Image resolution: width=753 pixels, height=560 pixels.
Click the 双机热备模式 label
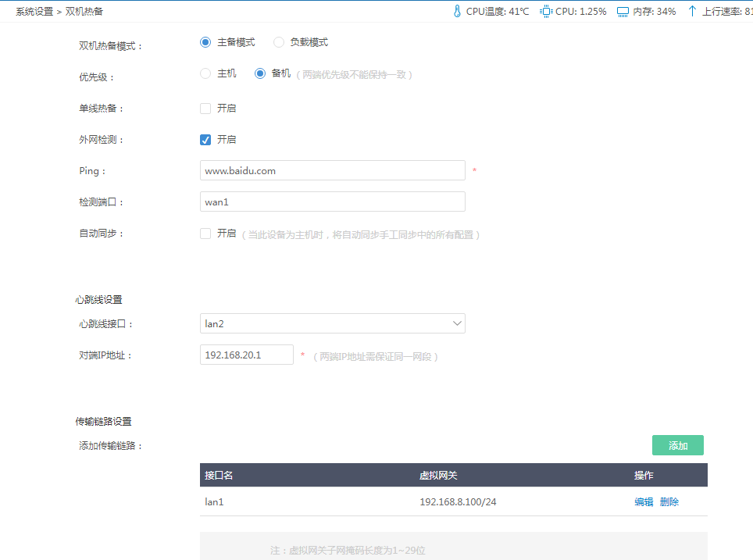[110, 46]
